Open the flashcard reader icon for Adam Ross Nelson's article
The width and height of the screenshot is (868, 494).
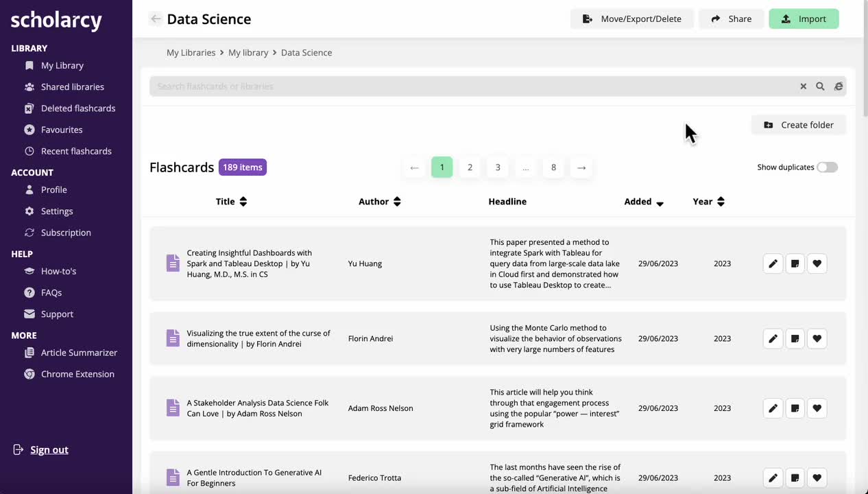coord(795,408)
